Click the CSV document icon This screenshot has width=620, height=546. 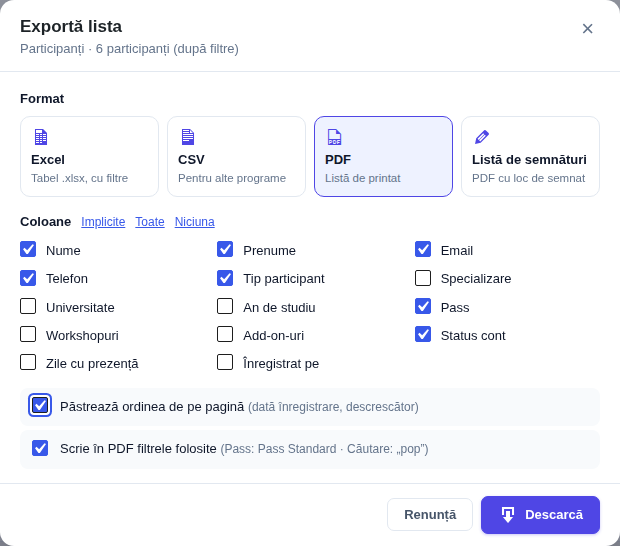click(188, 137)
